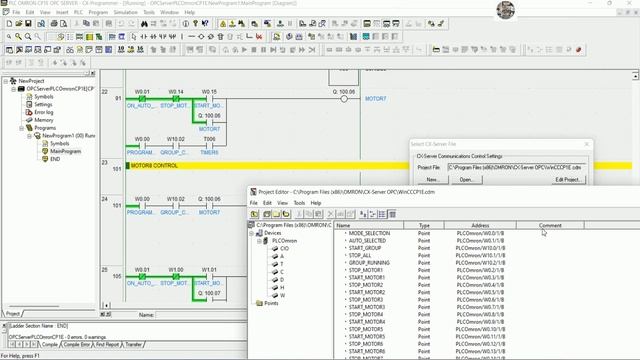Image resolution: width=640 pixels, height=360 pixels.
Task: Select the New Vertical line tool
Action: pos(182,37)
